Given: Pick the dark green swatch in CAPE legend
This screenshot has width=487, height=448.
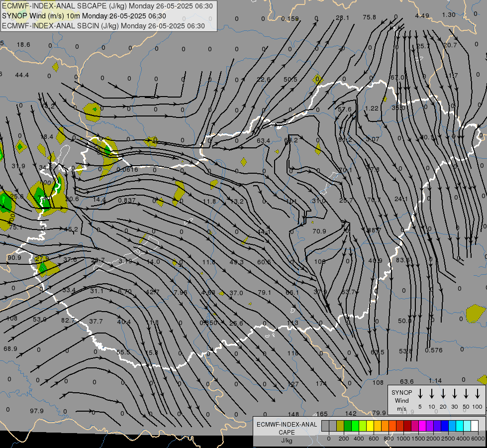Looking at the screenshot, I should pos(348,426).
